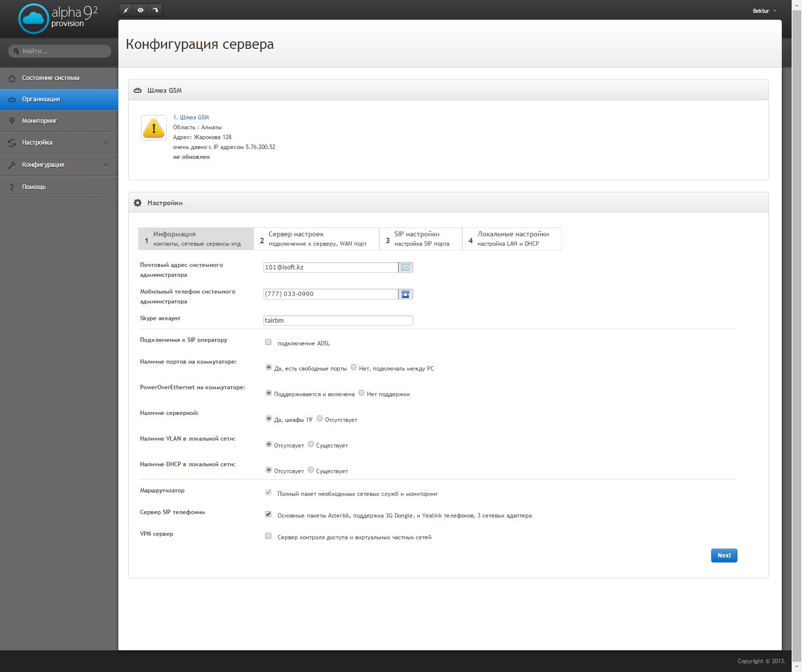Select the Нет поддержки radio button
Image resolution: width=802 pixels, height=672 pixels.
[362, 393]
